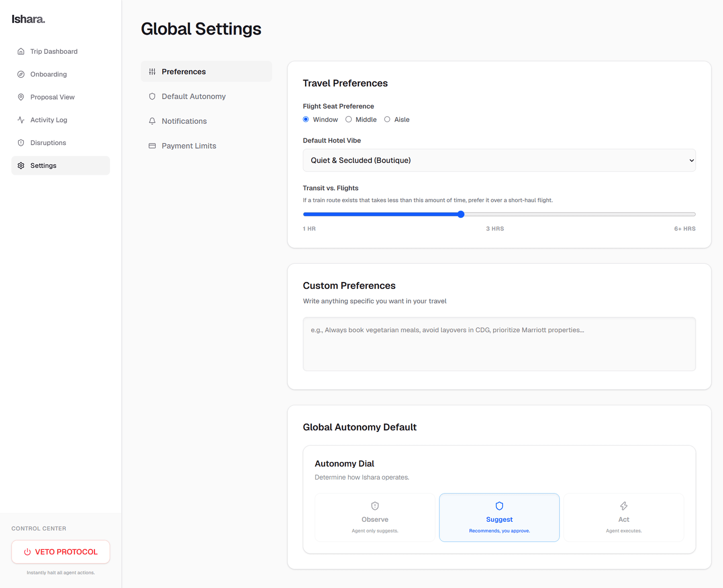
Task: Open the Activity Log page
Action: tap(61, 120)
